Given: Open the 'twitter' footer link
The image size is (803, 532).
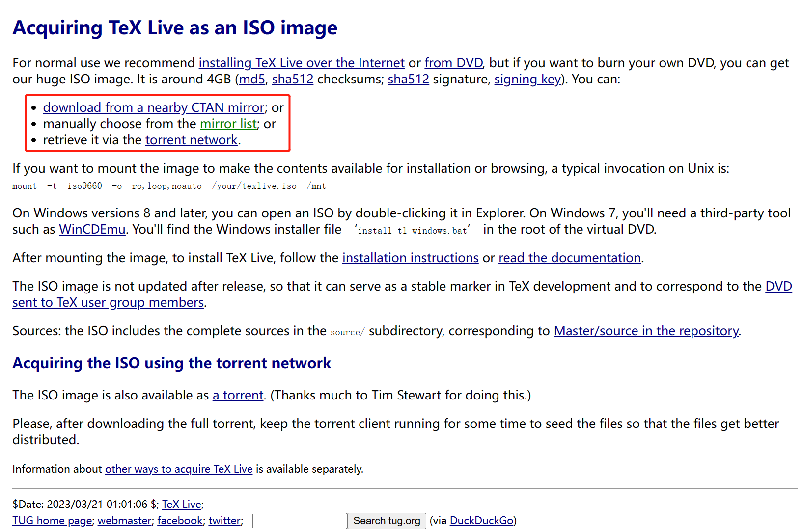Looking at the screenshot, I should point(224,520).
